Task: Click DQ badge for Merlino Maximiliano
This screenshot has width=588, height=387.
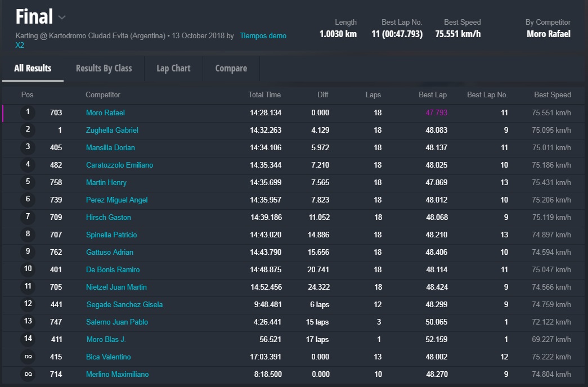Action: coord(28,374)
